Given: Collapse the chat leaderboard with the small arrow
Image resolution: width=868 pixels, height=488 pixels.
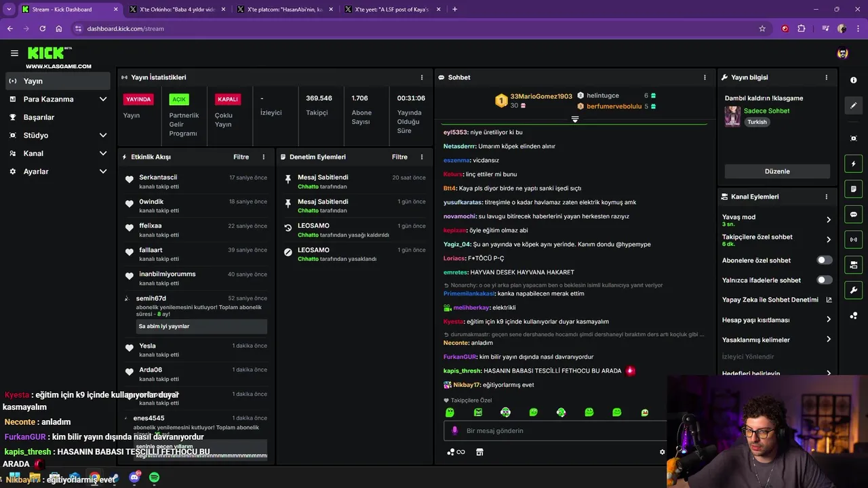Looking at the screenshot, I should 574,119.
